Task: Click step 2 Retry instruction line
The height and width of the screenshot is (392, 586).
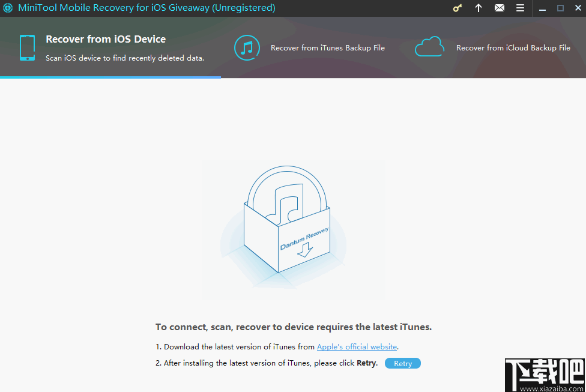Action: pyautogui.click(x=268, y=363)
